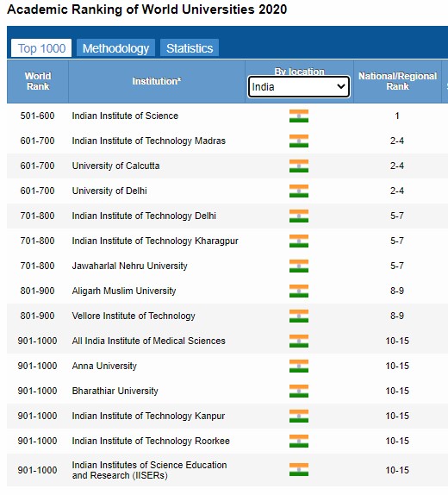Select the Top 1000 tab
The height and width of the screenshot is (495, 448).
point(41,48)
